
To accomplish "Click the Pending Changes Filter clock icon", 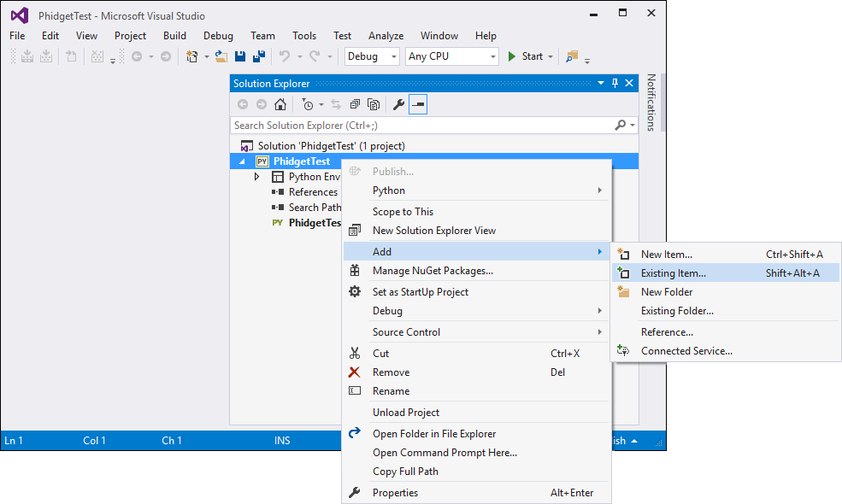I will click(308, 104).
